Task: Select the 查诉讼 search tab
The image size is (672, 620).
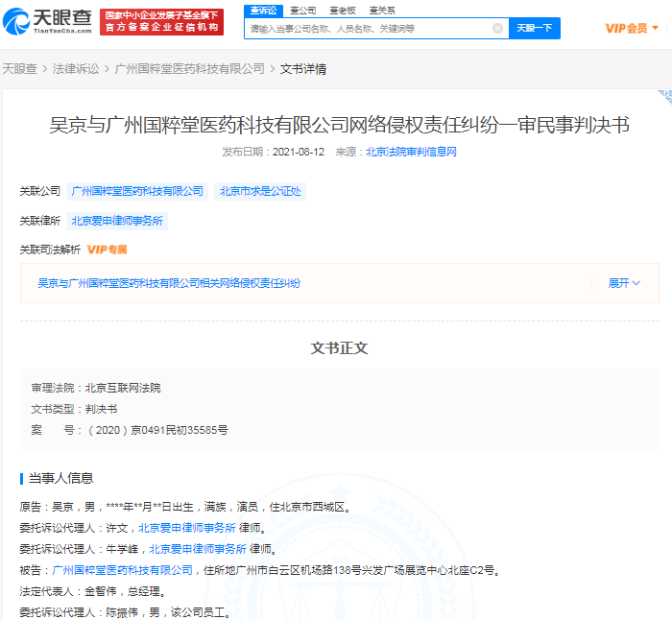Action: [263, 11]
